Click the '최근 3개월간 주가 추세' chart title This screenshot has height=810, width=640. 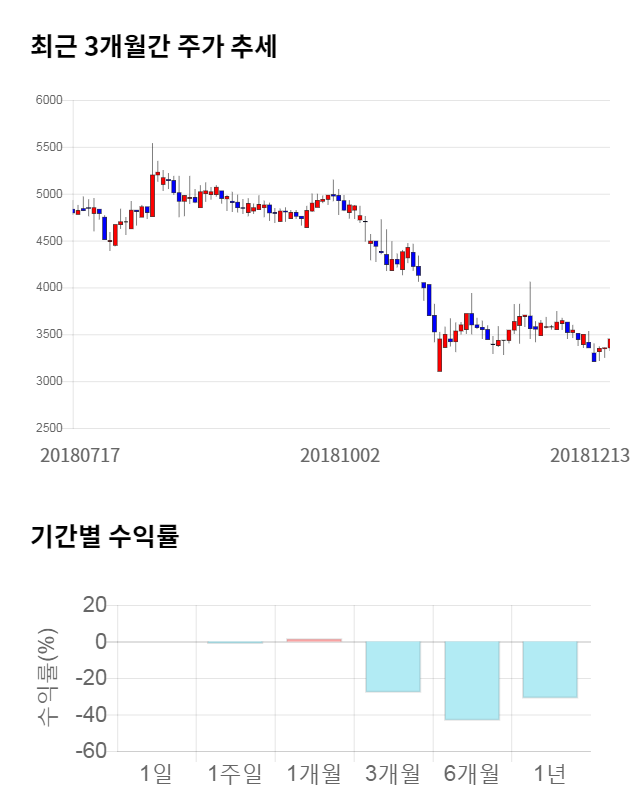click(x=153, y=46)
